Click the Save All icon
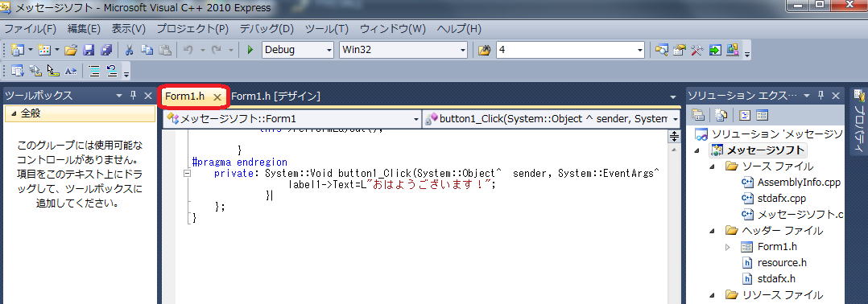The width and height of the screenshot is (868, 304). click(x=106, y=51)
